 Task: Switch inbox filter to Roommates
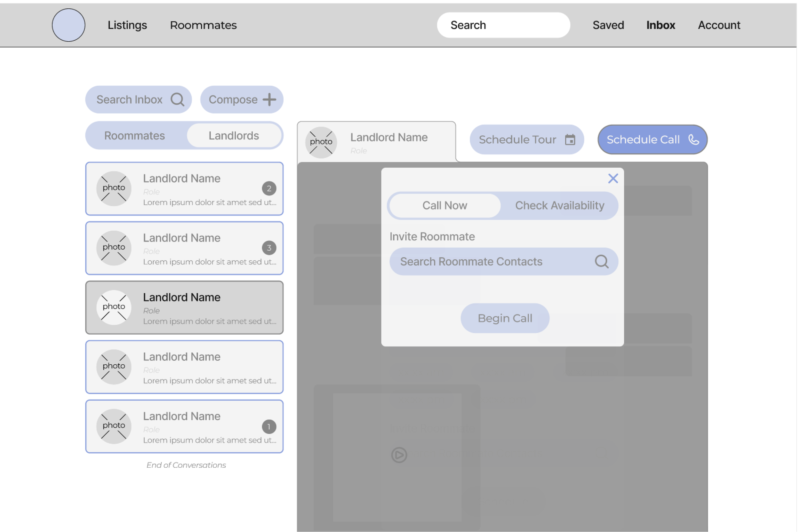(134, 136)
